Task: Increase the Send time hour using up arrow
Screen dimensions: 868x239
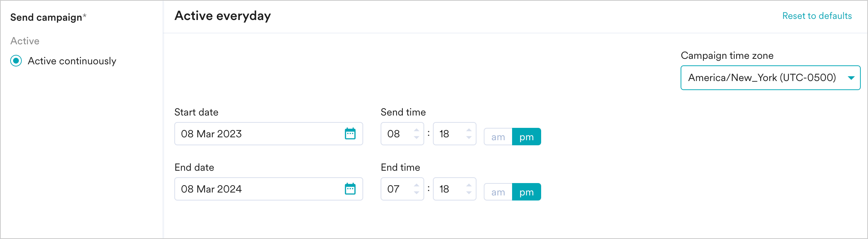Action: tap(417, 130)
